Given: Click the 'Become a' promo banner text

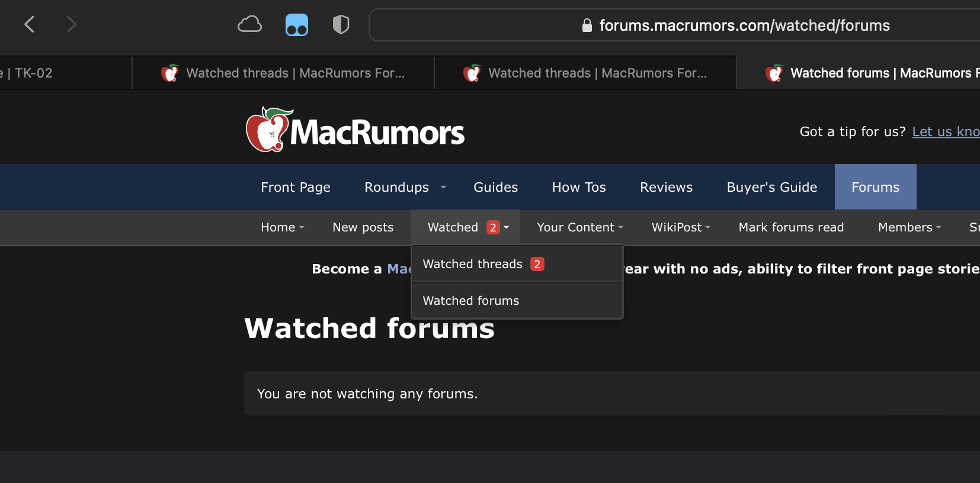Looking at the screenshot, I should (347, 269).
